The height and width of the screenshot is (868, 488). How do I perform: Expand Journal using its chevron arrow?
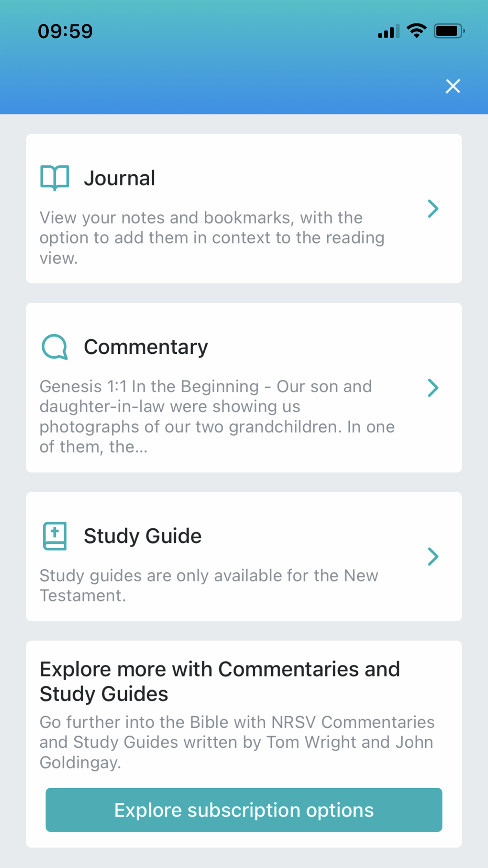click(433, 209)
